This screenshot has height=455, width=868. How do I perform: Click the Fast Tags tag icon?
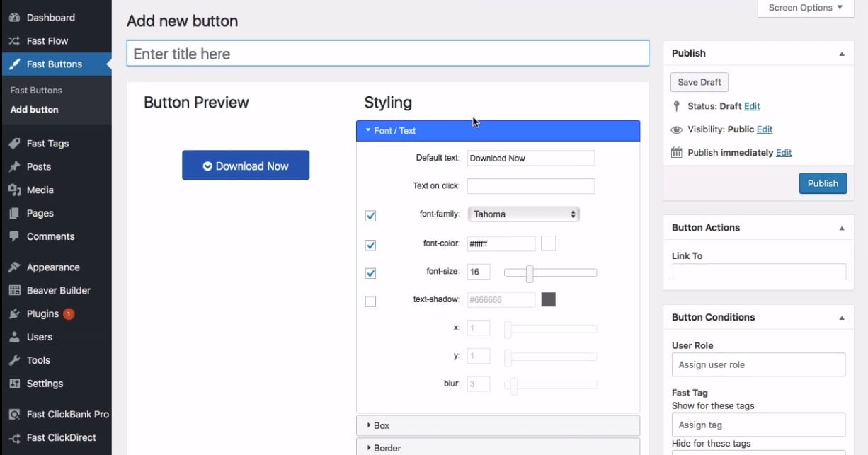[14, 144]
